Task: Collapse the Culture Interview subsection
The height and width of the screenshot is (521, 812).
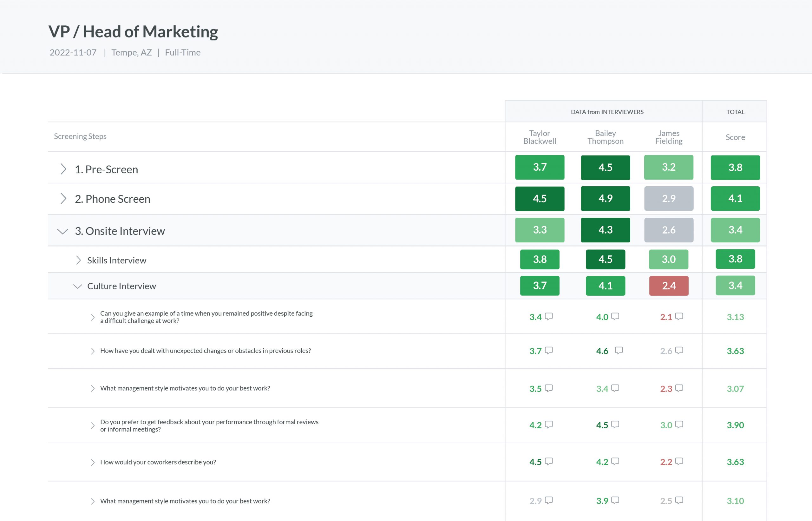Action: [x=77, y=286]
